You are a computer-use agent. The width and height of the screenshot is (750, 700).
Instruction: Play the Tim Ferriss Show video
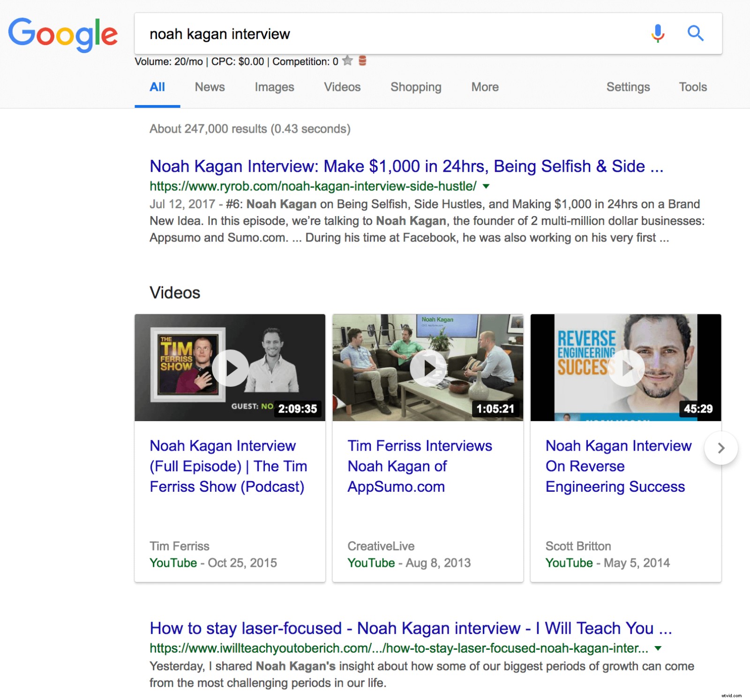(x=230, y=368)
